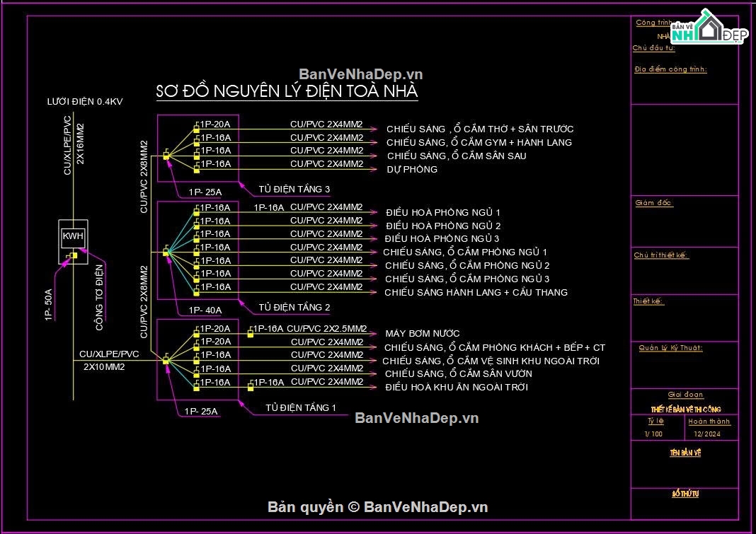Image resolution: width=756 pixels, height=534 pixels.
Task: Click the 12/2024 completion date cell
Action: click(707, 434)
